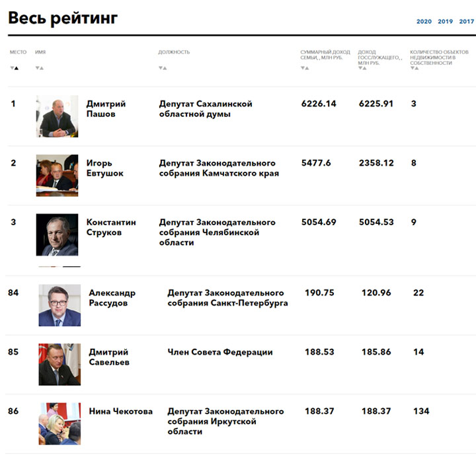Open the 2017 rating
The width and height of the screenshot is (476, 457).
(x=467, y=22)
